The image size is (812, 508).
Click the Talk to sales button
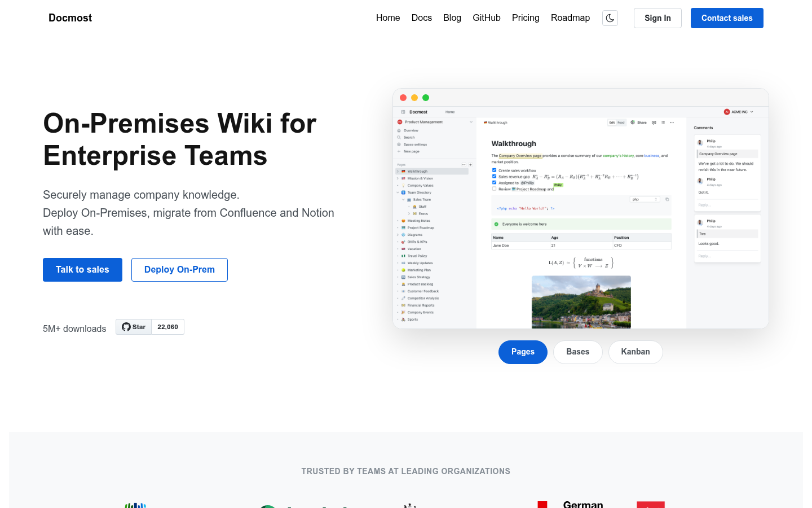click(82, 270)
